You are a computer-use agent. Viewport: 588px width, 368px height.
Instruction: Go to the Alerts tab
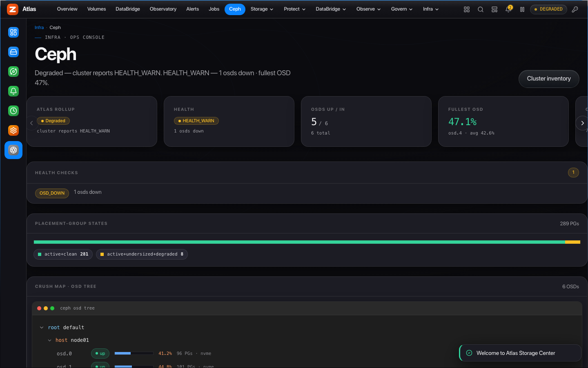point(193,9)
